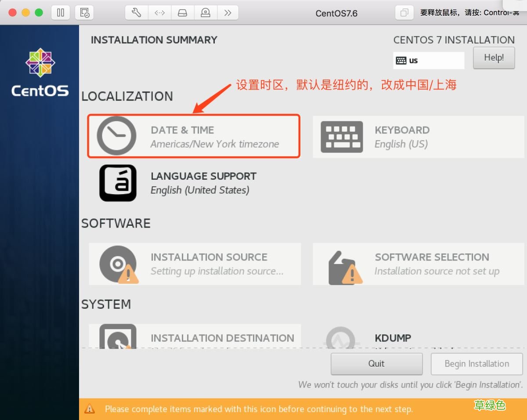
Task: Click the Help! button
Action: tap(494, 58)
